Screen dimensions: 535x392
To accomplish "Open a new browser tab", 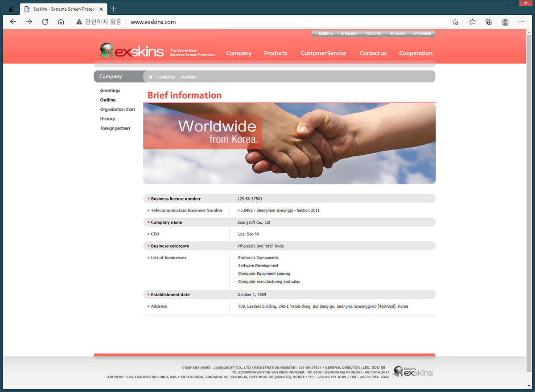I will pos(114,9).
